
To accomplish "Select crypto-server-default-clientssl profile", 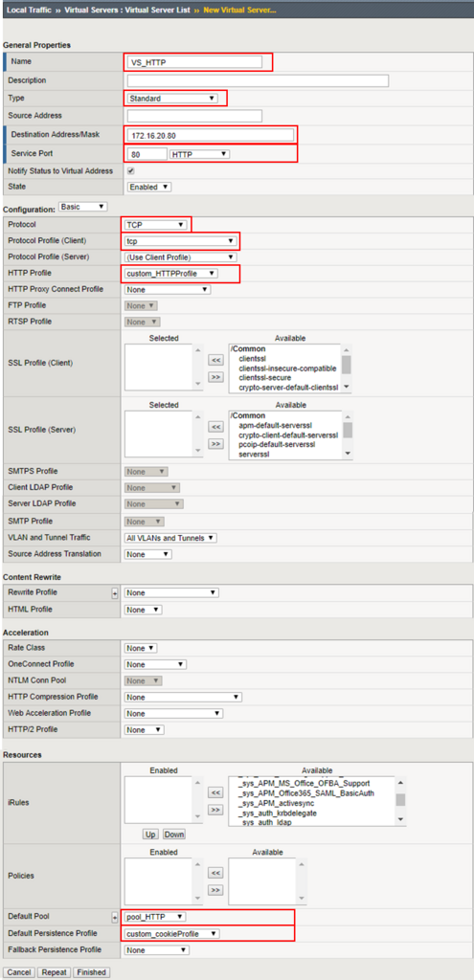I will (x=287, y=388).
